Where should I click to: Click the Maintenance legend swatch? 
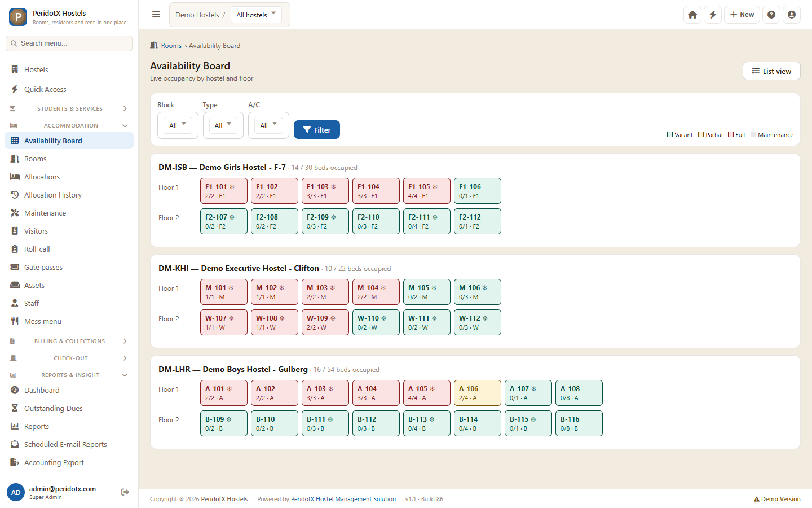pos(753,134)
